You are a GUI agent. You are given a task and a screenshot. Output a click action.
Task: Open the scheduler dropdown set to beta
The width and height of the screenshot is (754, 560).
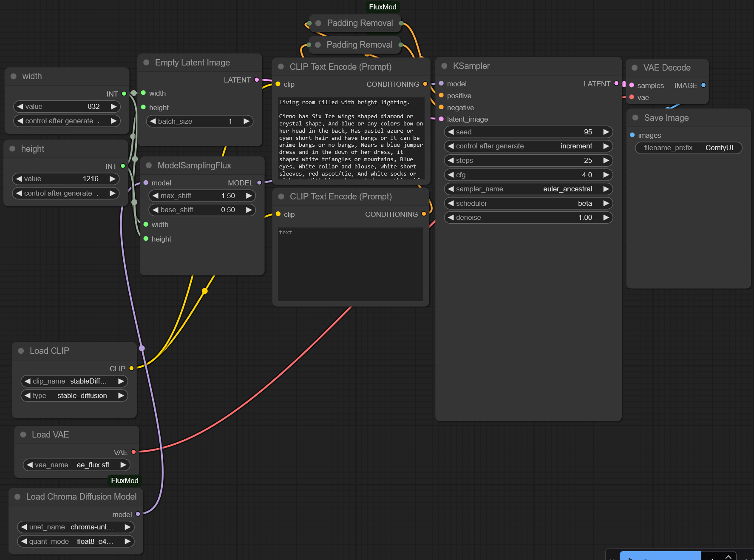pyautogui.click(x=528, y=203)
